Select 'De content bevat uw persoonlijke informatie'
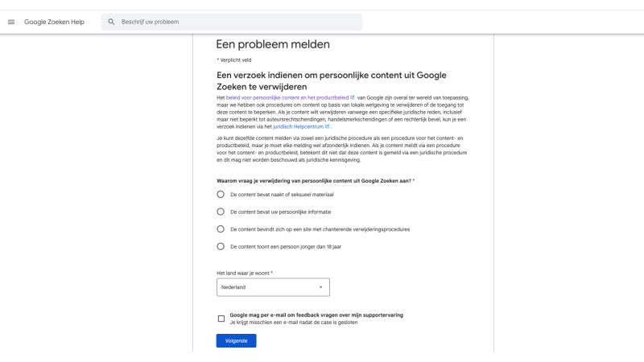Image resolution: width=644 pixels, height=362 pixels. coord(221,212)
